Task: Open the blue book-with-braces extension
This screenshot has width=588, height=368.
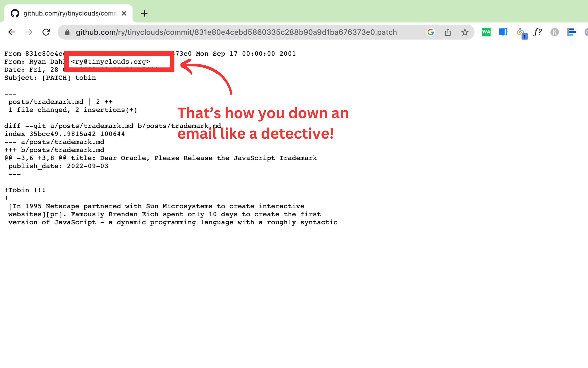Action: (x=503, y=32)
